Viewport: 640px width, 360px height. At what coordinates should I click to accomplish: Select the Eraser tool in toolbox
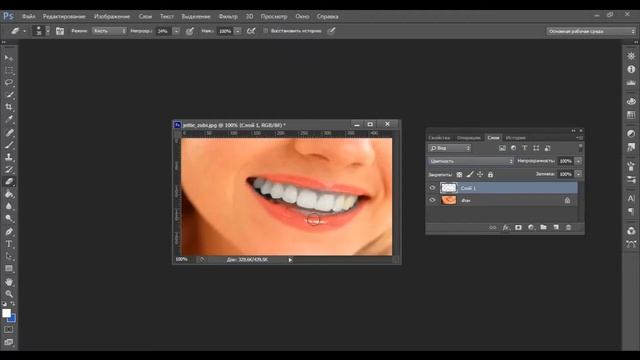9,182
